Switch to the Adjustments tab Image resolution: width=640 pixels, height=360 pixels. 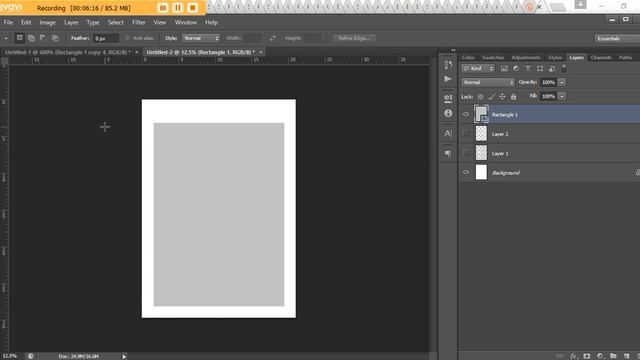tap(526, 58)
